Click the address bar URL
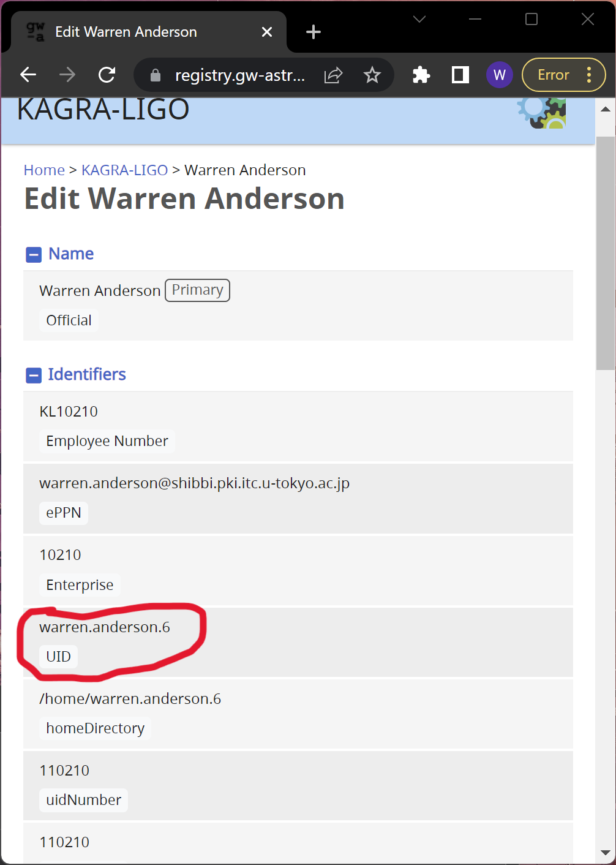This screenshot has width=616, height=865. (x=239, y=75)
